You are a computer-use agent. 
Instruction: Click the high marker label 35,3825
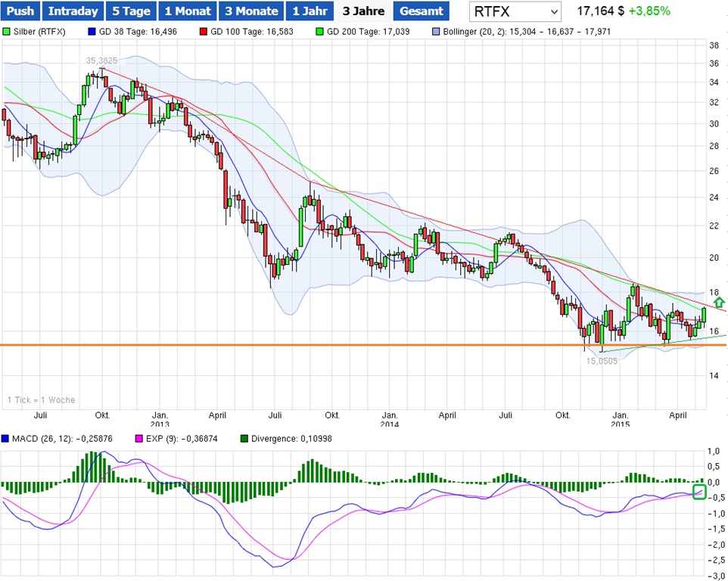pos(101,61)
